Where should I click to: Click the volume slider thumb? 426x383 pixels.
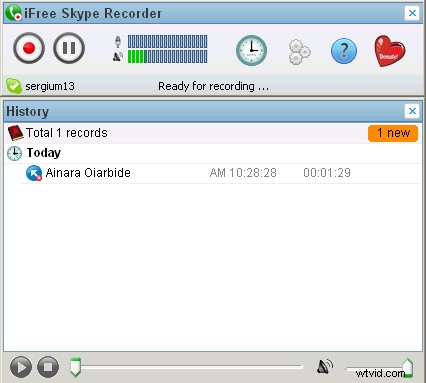[407, 368]
